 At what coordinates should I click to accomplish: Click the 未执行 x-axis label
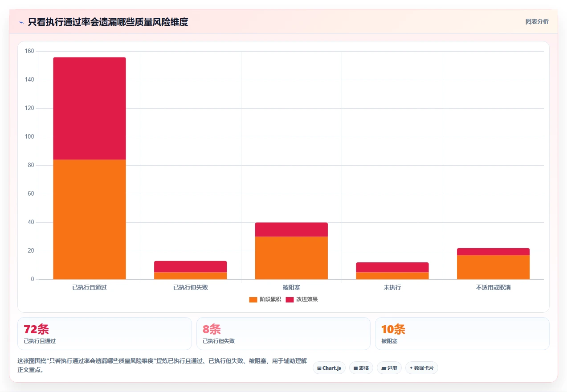coord(392,287)
